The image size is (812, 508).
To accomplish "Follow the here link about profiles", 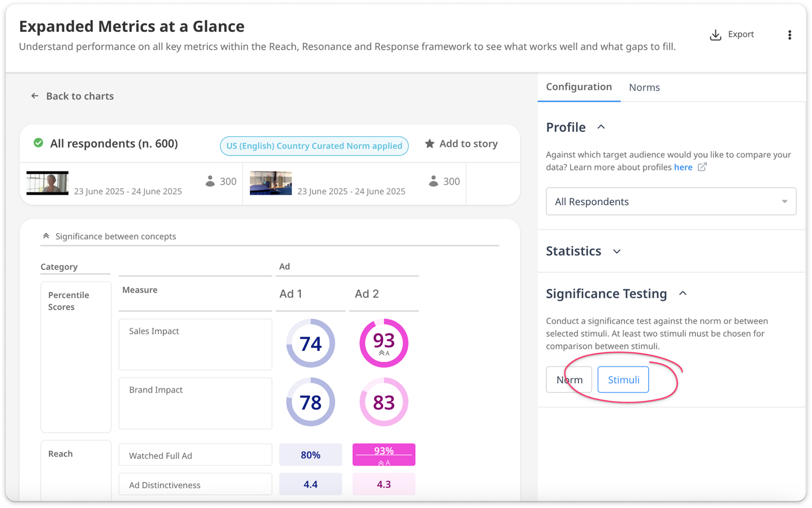I will coord(683,167).
